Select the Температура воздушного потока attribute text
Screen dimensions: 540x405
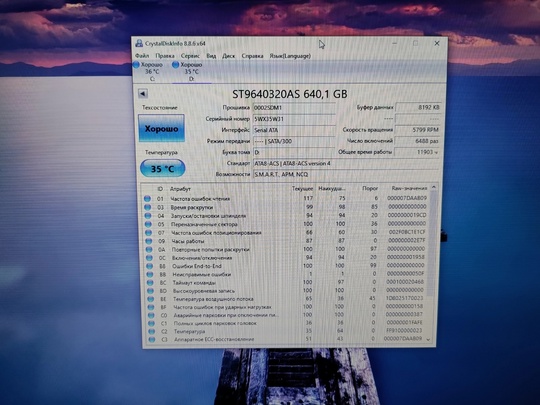213,299
